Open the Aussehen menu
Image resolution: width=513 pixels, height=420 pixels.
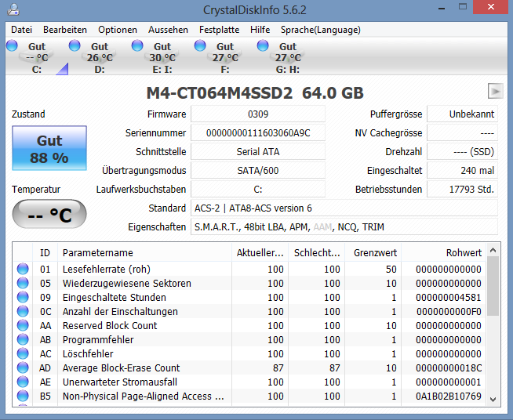click(x=168, y=30)
